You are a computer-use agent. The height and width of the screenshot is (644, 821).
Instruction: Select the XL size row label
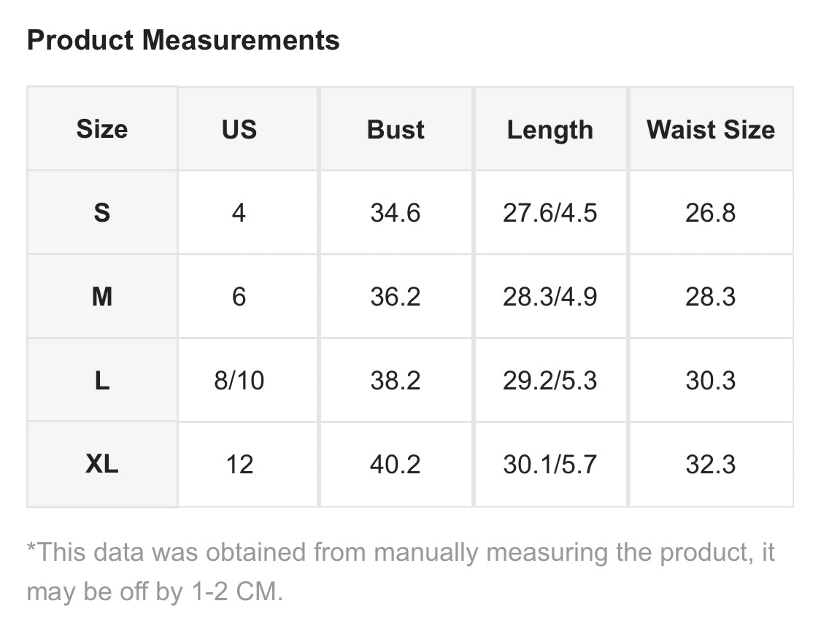coord(102,464)
